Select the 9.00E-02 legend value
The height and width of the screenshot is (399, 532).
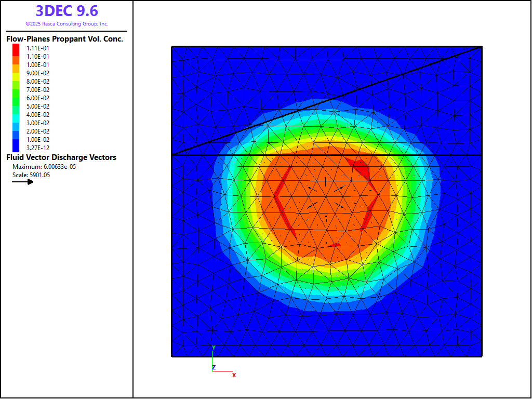pyautogui.click(x=38, y=73)
